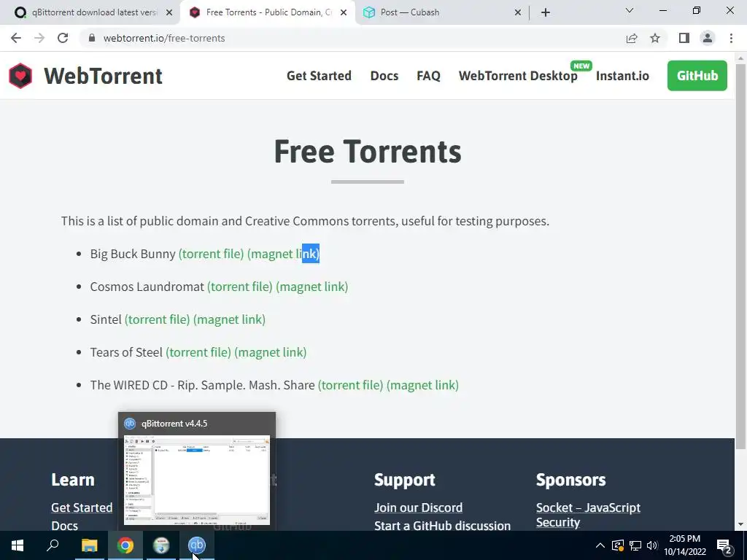Click Join our Discord link
This screenshot has width=747, height=560.
[418, 507]
